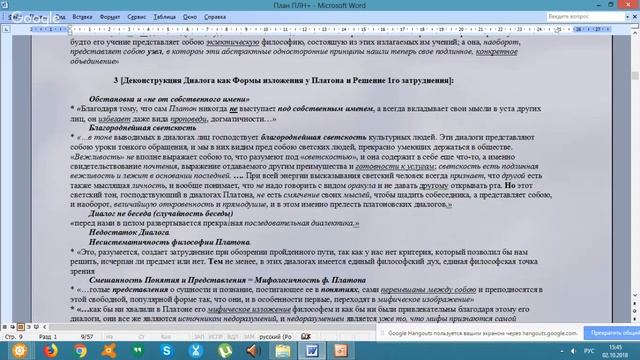Toggle the ВДЛ extend selection indicator
Screen dimensions: 640x360
coord(233,337)
